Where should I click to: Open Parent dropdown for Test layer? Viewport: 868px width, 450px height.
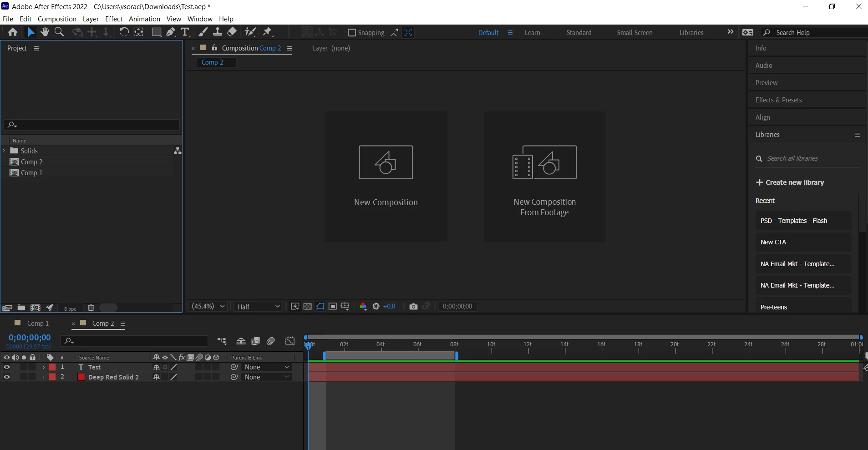(x=267, y=367)
